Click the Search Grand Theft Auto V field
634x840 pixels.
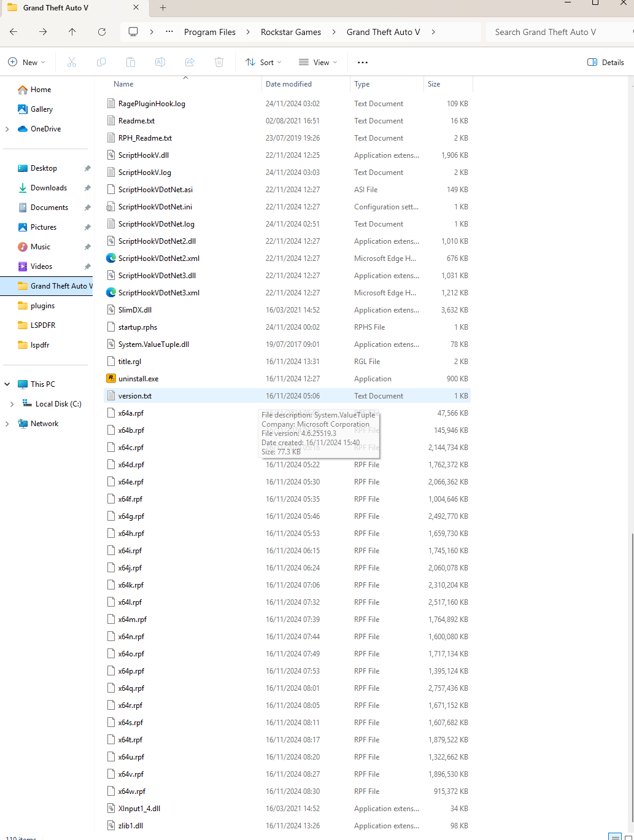pos(559,32)
